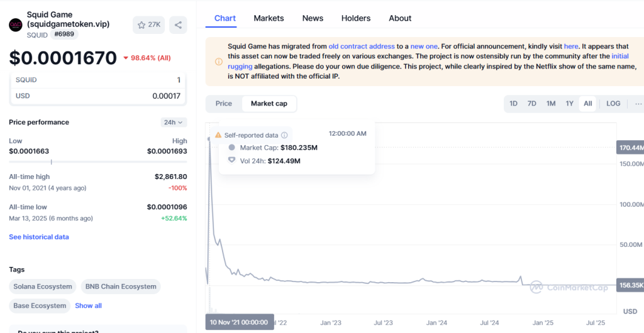Image resolution: width=644 pixels, height=333 pixels.
Task: Click the Jan '23 axis label
Action: pos(331,323)
